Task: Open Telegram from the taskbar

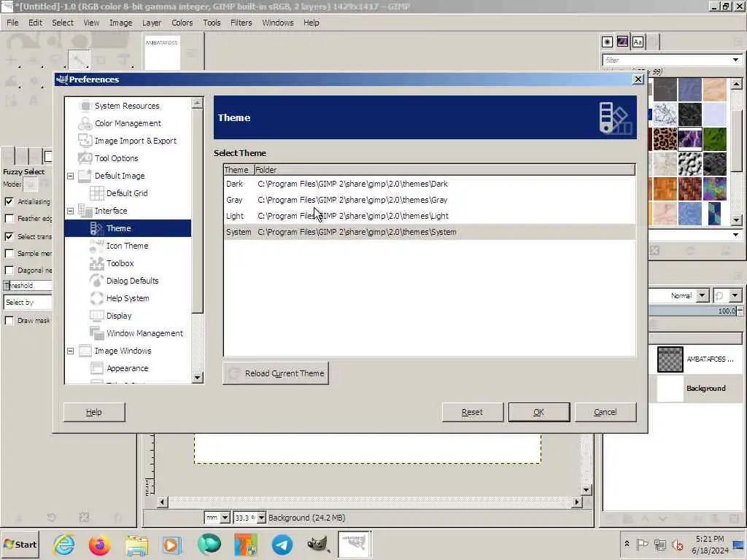Action: (x=282, y=545)
